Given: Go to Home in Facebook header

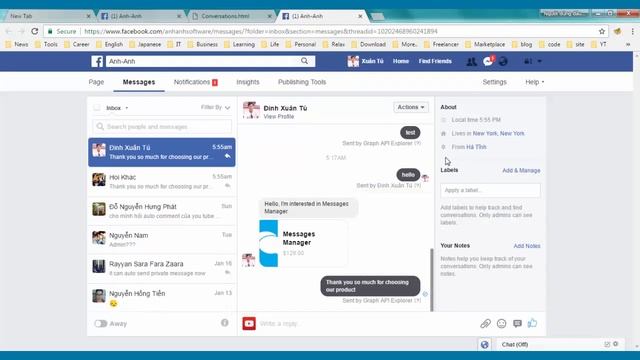Looking at the screenshot, I should pos(401,61).
